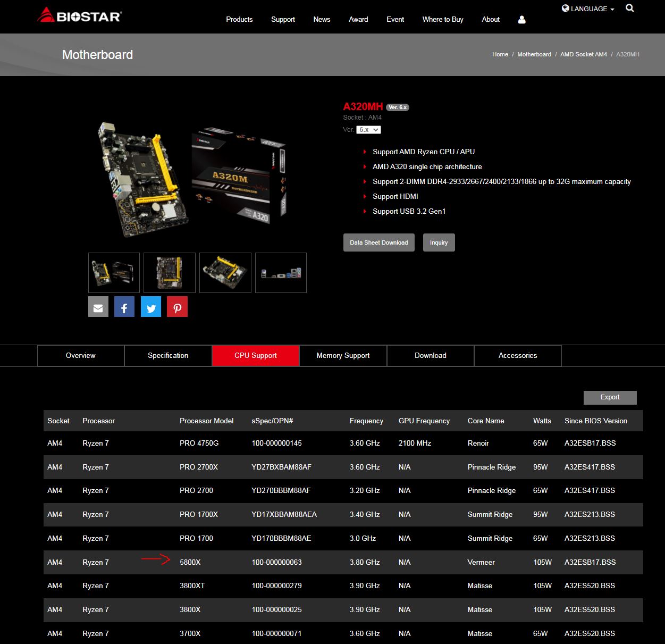Select the angled board thumbnail

[225, 273]
